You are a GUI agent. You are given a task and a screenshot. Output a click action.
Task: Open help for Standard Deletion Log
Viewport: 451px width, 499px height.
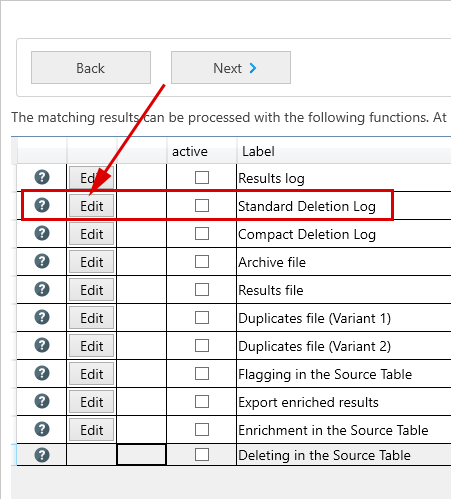tap(42, 205)
